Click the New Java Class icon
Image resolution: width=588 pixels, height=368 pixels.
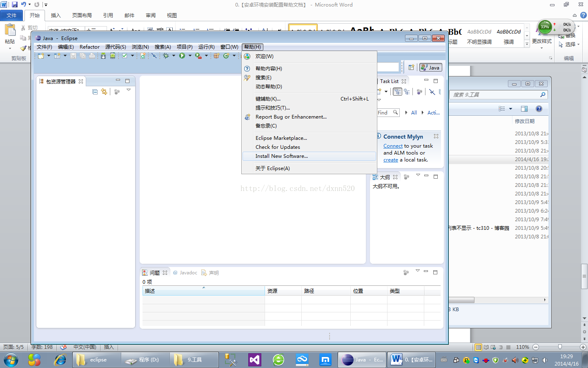[x=226, y=56]
